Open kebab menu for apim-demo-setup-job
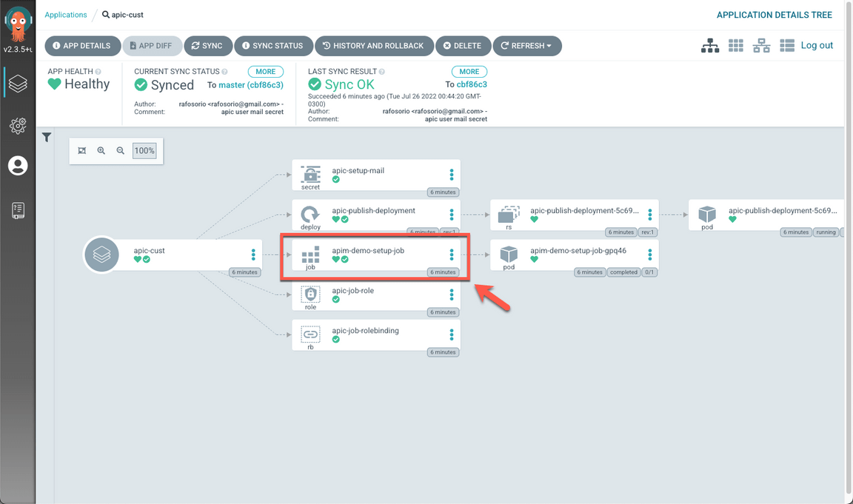 pyautogui.click(x=452, y=255)
